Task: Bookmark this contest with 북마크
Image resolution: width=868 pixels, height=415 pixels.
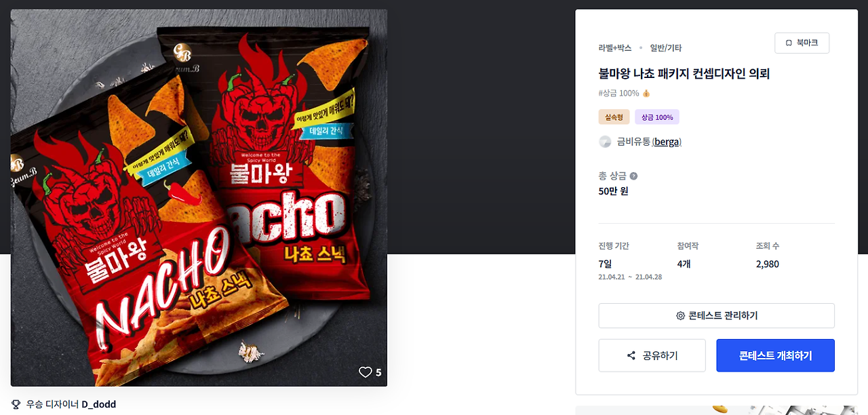Action: tap(802, 43)
